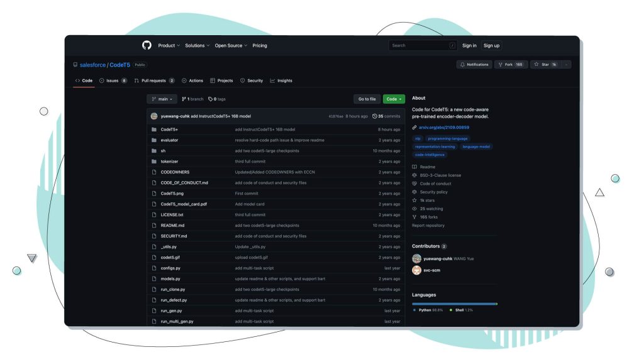Open the 35 commits history link
Viewport: 644px width, 362px height.
pyautogui.click(x=386, y=116)
